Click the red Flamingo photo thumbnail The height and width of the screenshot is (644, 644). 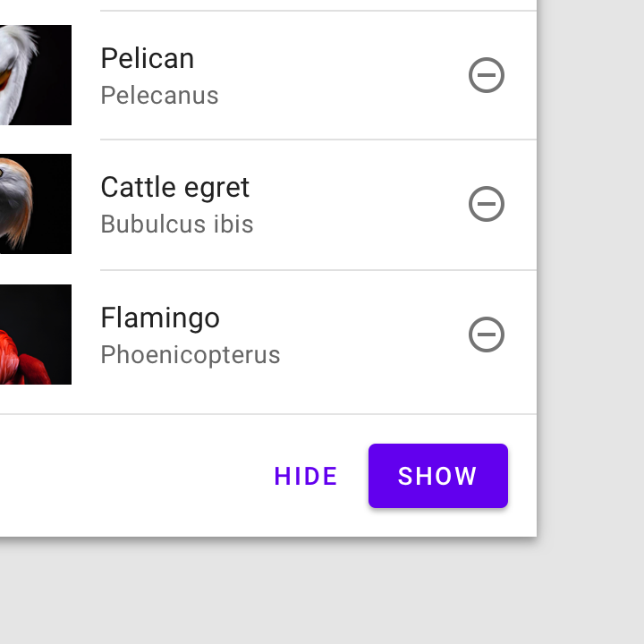36,335
